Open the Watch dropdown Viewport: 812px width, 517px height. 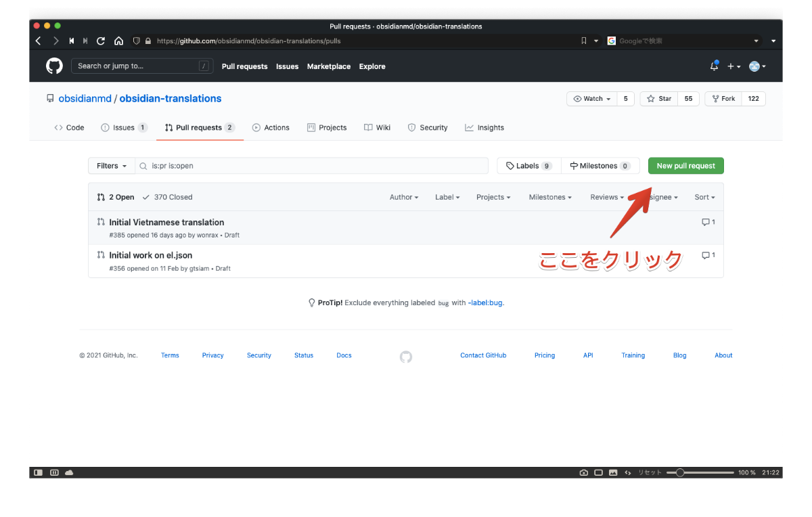[x=592, y=99]
